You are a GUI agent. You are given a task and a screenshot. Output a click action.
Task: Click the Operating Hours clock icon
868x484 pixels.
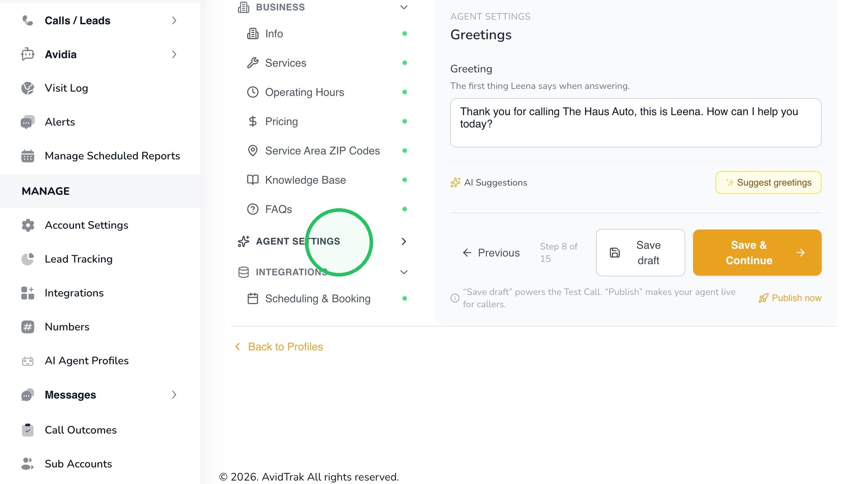pyautogui.click(x=252, y=92)
